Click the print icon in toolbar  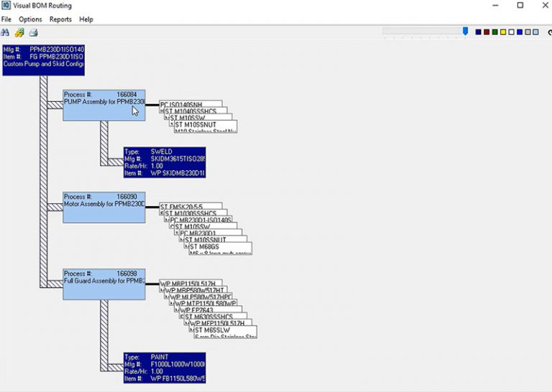[x=33, y=32]
